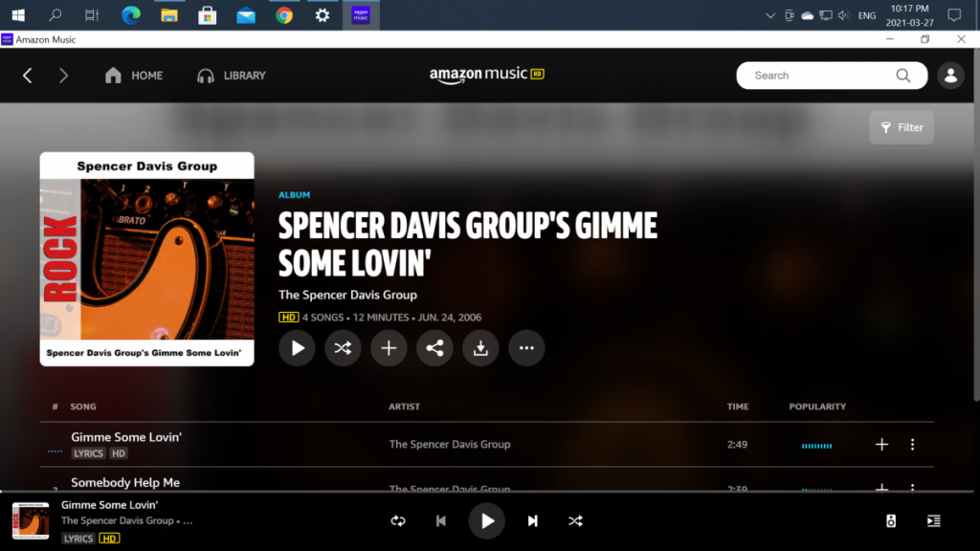Click LYRICS badge on Gimme Some Lovin' row

coord(88,453)
